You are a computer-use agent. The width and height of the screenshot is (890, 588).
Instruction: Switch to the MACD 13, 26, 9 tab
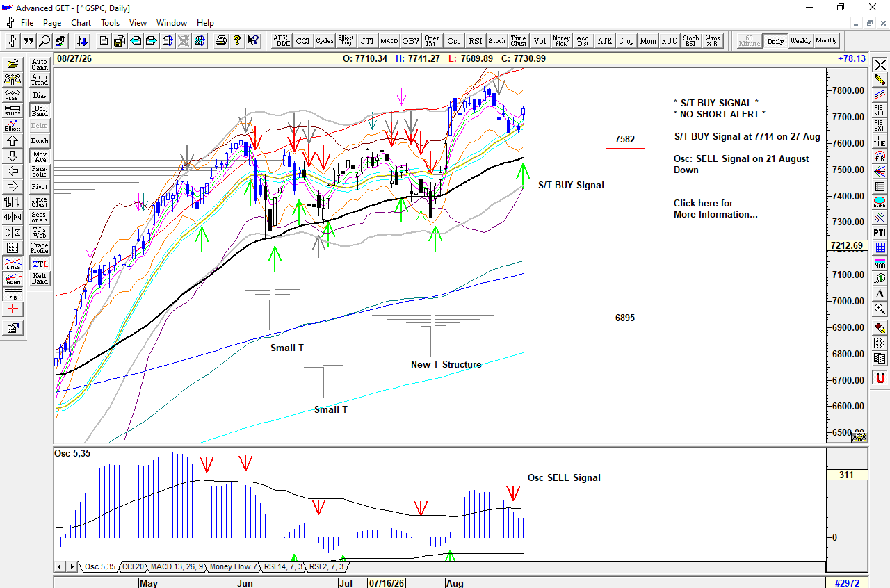click(x=177, y=567)
